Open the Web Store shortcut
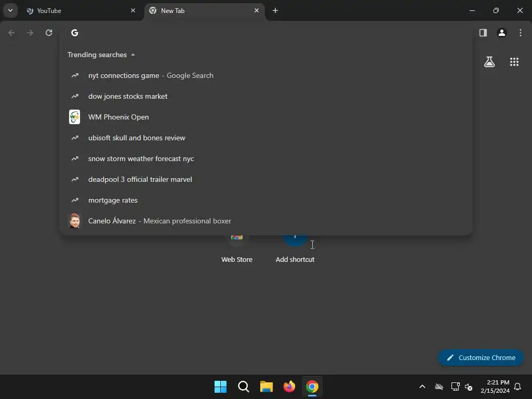Image resolution: width=532 pixels, height=399 pixels. coord(237,249)
